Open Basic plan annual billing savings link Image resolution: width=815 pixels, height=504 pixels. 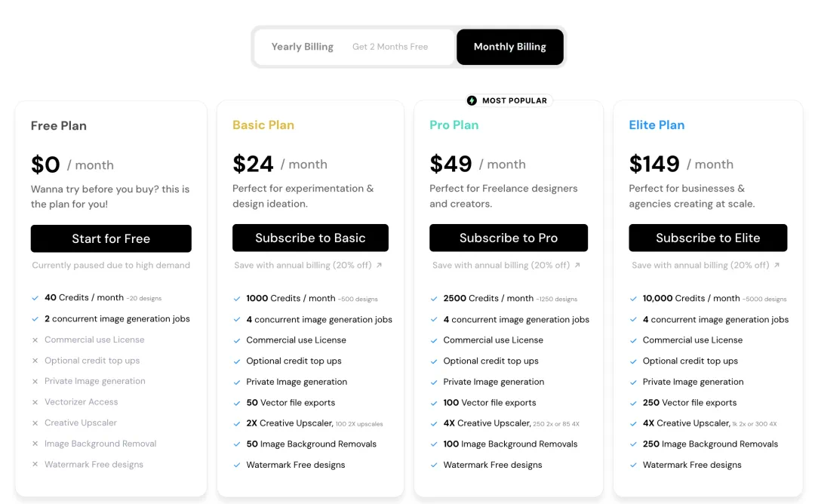[x=307, y=265]
